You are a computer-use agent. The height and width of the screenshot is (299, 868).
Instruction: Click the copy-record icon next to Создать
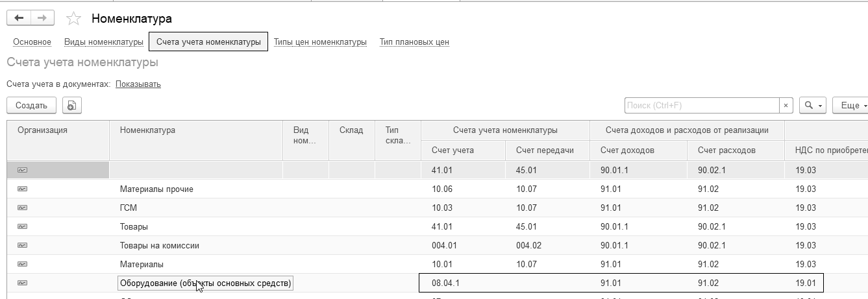[x=71, y=106]
